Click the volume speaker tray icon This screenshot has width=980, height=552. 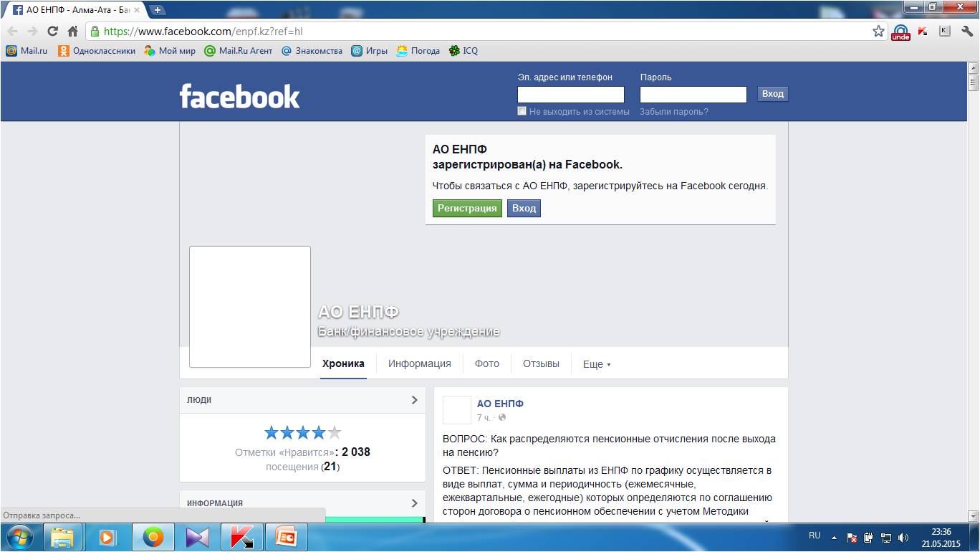coord(903,537)
